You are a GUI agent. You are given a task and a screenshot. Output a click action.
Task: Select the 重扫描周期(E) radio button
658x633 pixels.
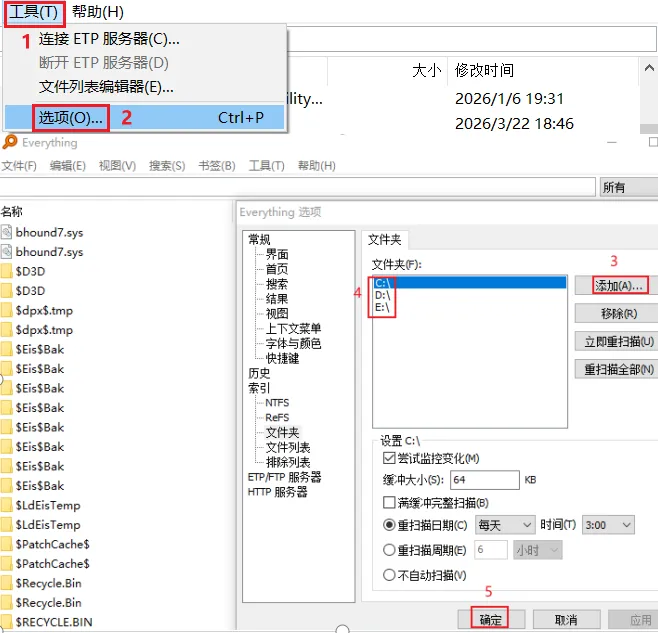click(x=389, y=550)
